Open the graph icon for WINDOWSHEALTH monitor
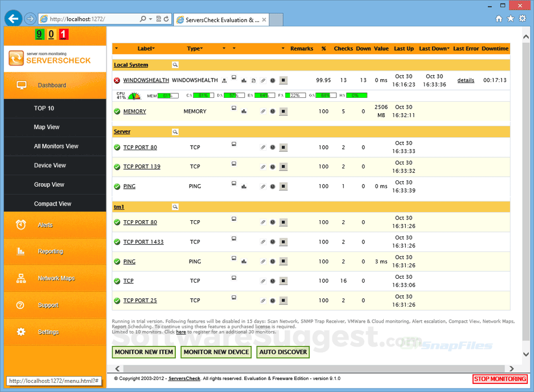The width and height of the screenshot is (534, 392). coord(244,80)
